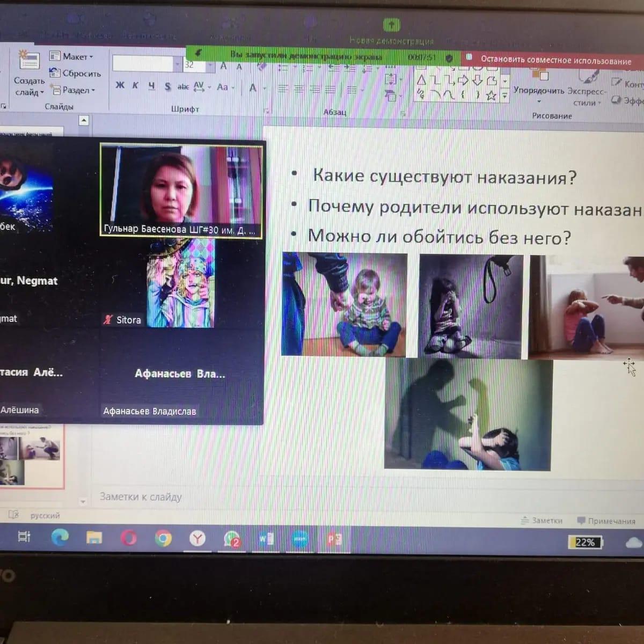This screenshot has width=644, height=644.
Task: Select the triangle shape in shapes gallery
Action: point(421,81)
